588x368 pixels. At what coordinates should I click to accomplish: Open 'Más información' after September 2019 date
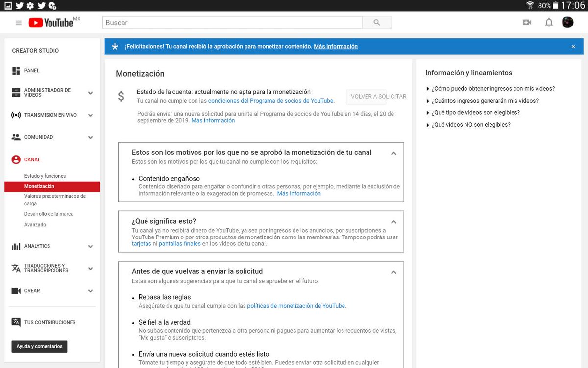click(x=213, y=121)
